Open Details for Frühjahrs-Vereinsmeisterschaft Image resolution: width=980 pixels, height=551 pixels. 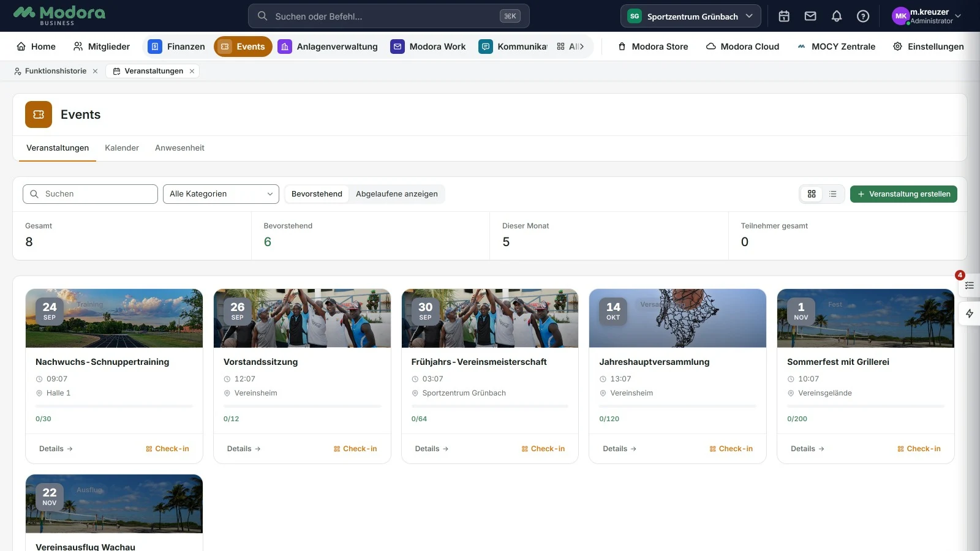pyautogui.click(x=432, y=449)
